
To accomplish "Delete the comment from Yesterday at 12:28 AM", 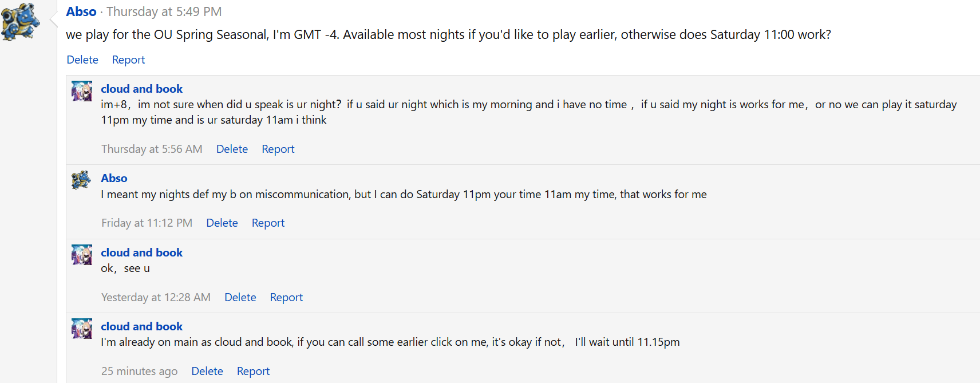I will click(240, 297).
